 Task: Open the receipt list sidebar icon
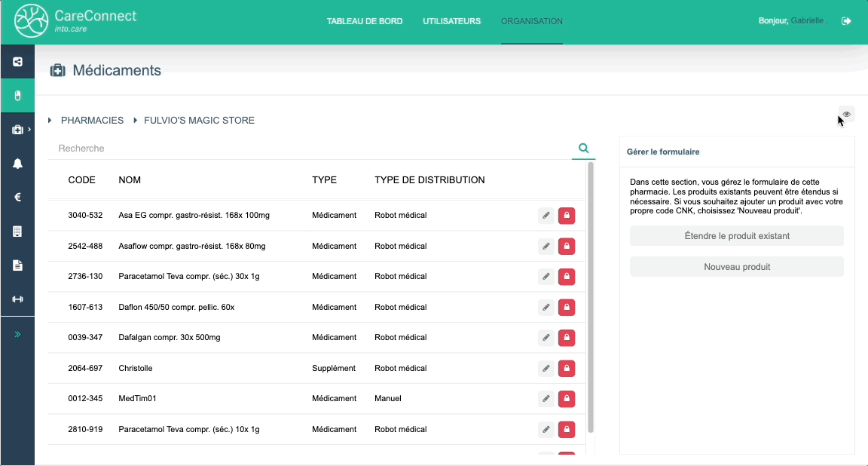tap(18, 231)
